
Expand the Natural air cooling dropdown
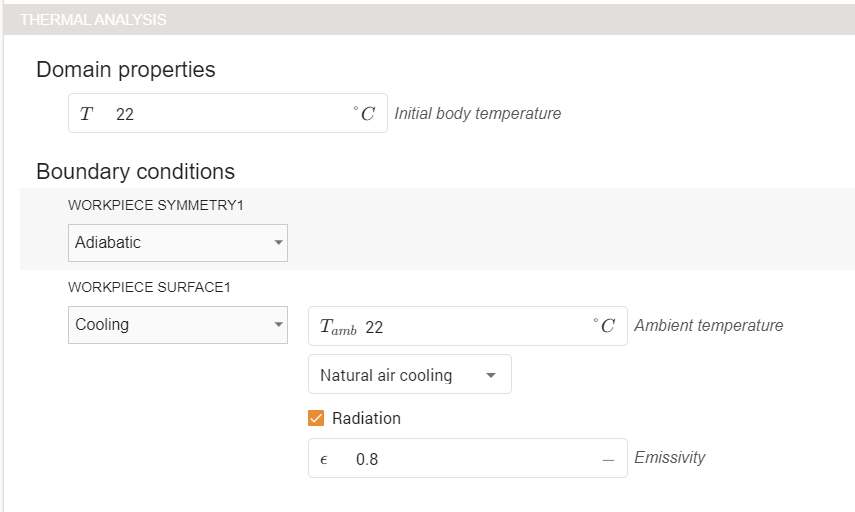pos(409,375)
